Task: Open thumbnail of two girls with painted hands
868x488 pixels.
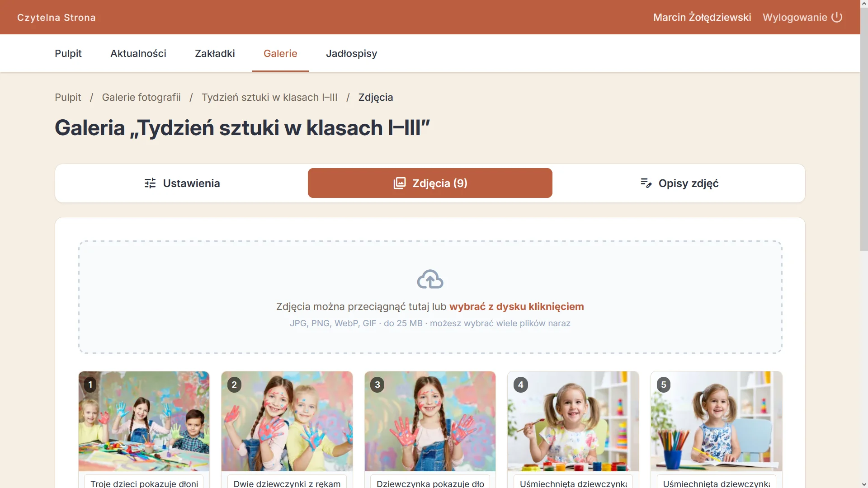Action: tap(287, 421)
